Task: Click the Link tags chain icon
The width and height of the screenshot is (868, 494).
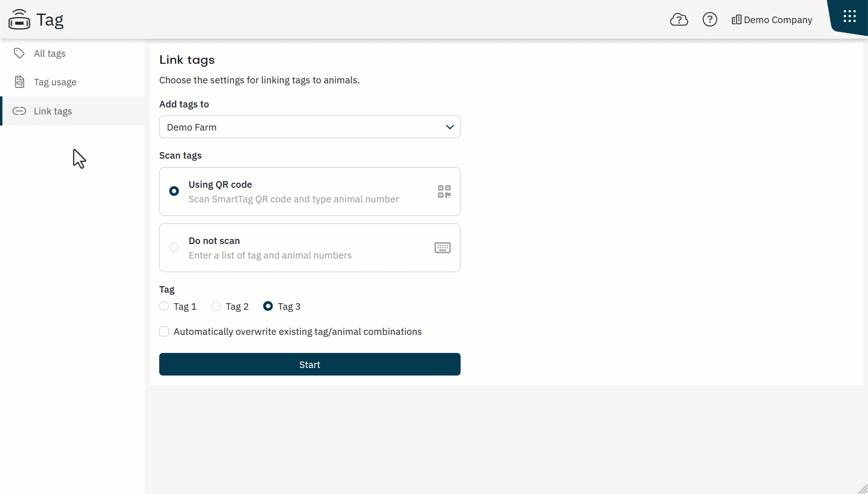Action: pos(19,111)
